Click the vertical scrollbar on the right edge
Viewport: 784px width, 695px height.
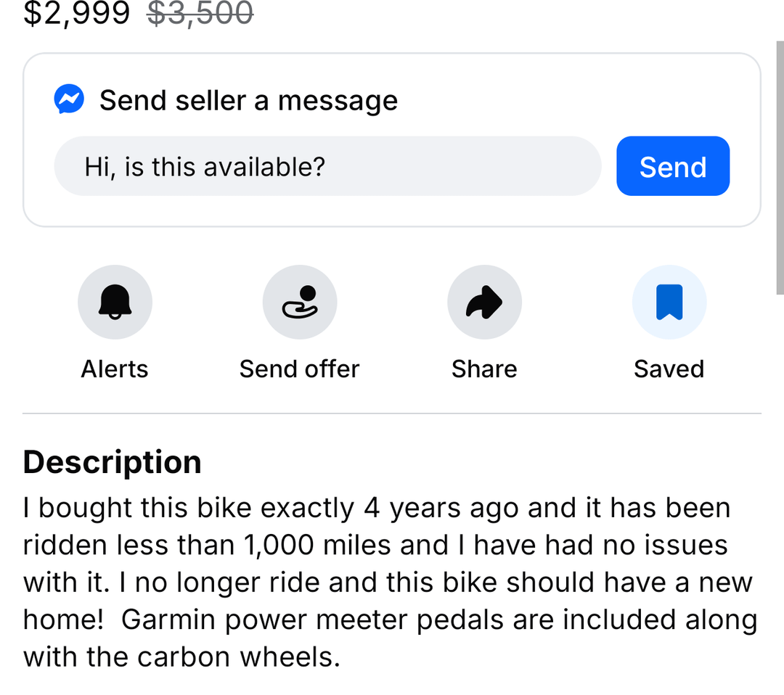[780, 167]
